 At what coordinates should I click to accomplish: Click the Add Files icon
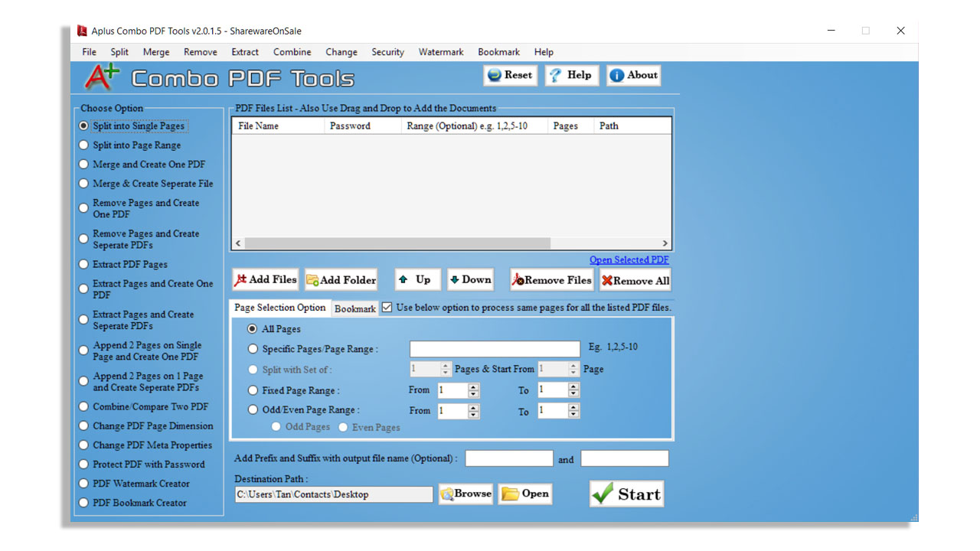pos(240,279)
